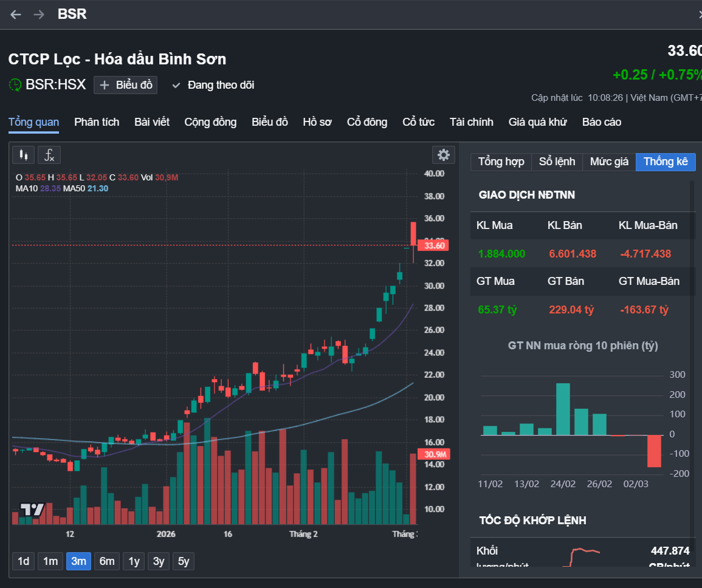Click the forward arrow icon

pos(39,15)
